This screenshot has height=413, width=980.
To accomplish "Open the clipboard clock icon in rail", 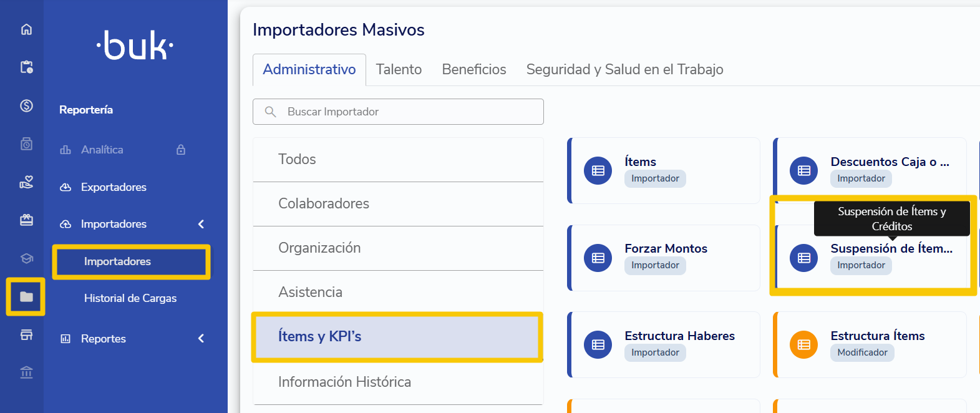I will 26,67.
